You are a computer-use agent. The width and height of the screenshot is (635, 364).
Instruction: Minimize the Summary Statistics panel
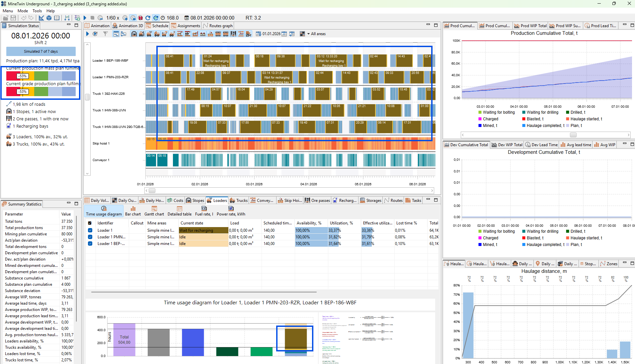click(x=69, y=203)
